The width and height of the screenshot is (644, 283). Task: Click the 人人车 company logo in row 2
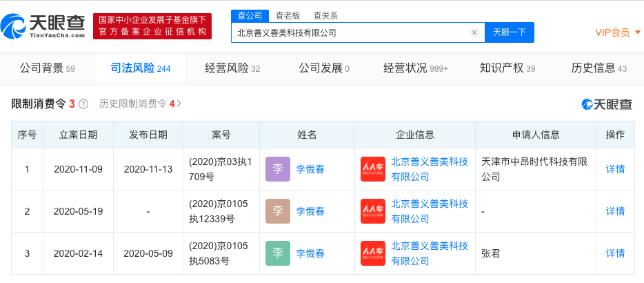pyautogui.click(x=373, y=211)
